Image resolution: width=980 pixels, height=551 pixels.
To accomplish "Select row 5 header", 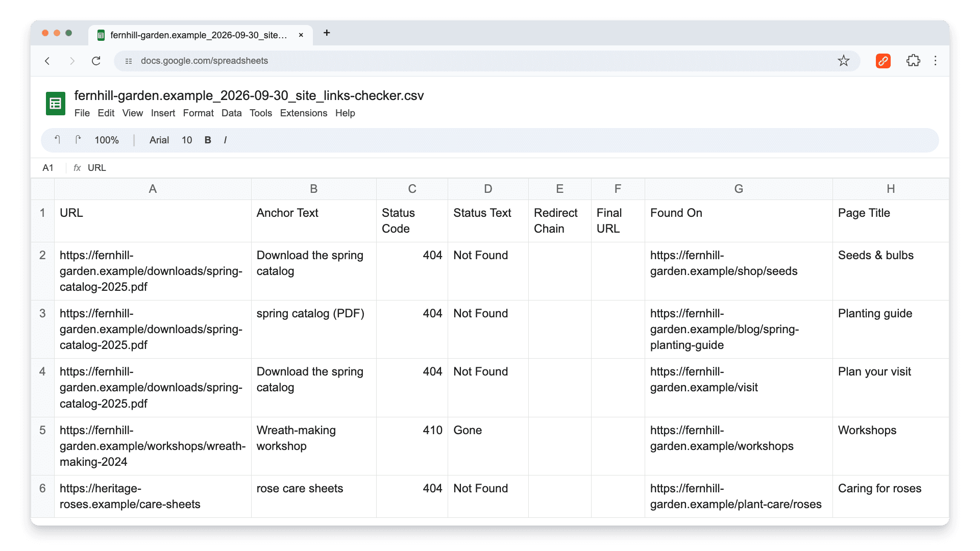I will click(x=42, y=446).
